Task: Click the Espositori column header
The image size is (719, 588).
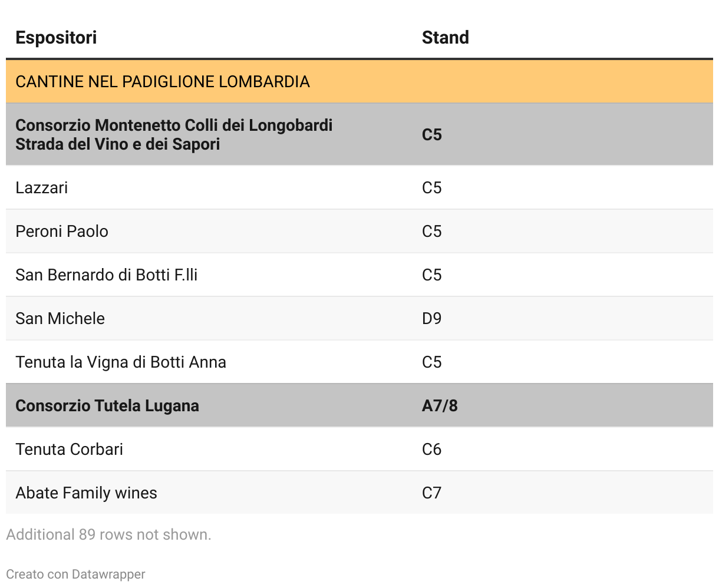Action: [x=56, y=38]
